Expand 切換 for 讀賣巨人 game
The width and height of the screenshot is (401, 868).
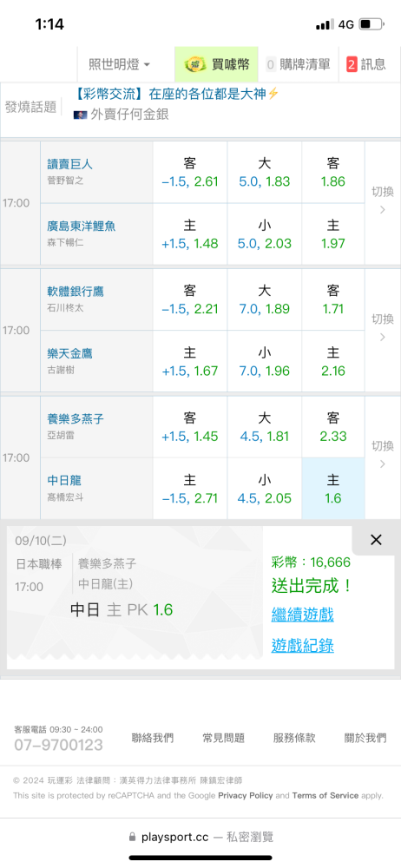(382, 201)
